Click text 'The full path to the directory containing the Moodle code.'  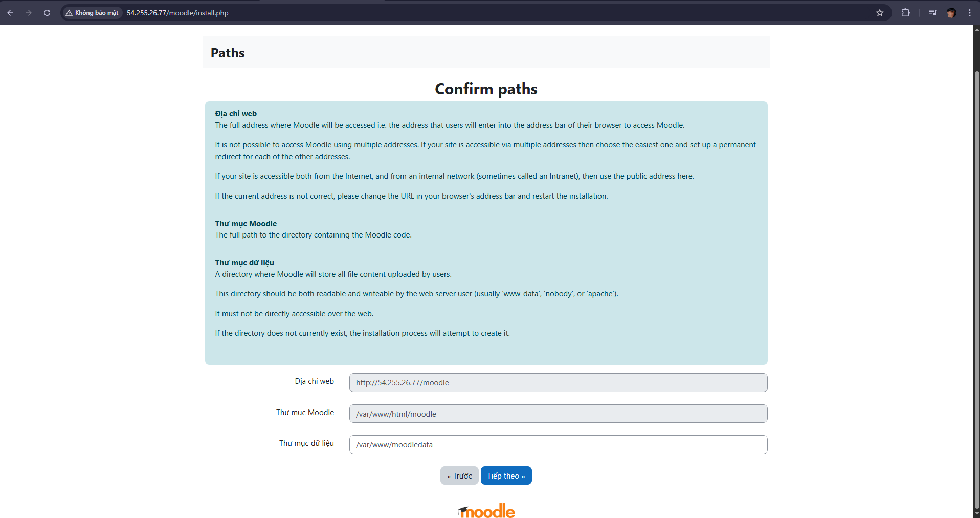(313, 235)
